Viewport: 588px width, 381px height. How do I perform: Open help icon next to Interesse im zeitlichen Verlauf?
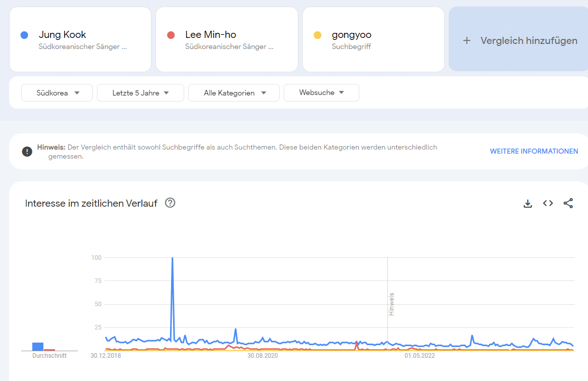click(170, 203)
